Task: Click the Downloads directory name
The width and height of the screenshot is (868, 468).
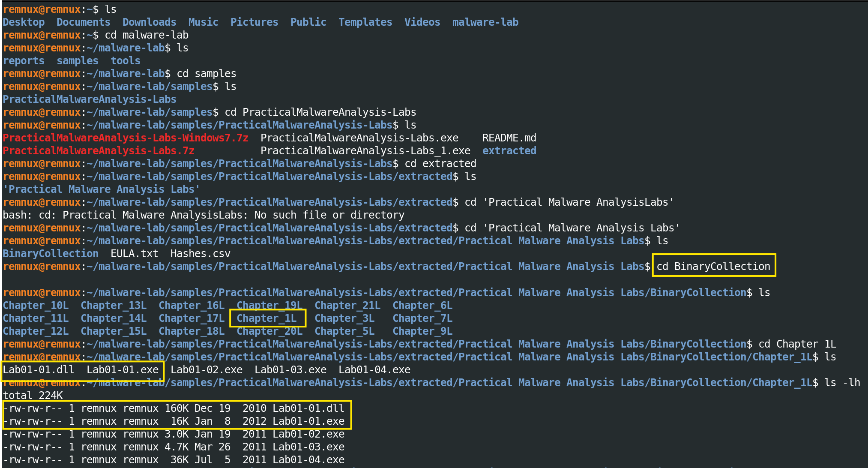Action: pyautogui.click(x=150, y=22)
